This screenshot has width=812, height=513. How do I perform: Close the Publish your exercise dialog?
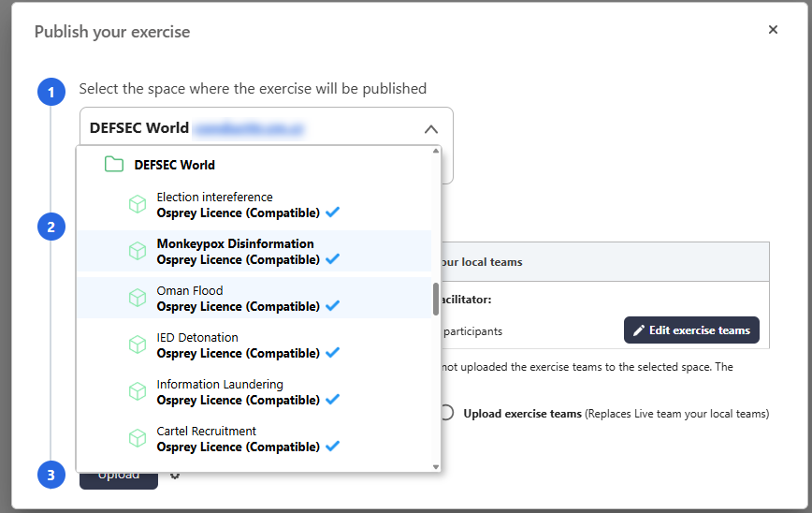(773, 30)
